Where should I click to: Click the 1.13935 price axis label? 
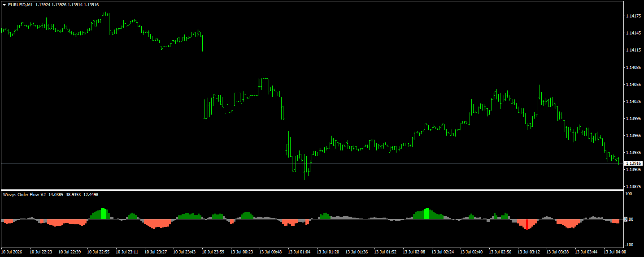click(633, 153)
